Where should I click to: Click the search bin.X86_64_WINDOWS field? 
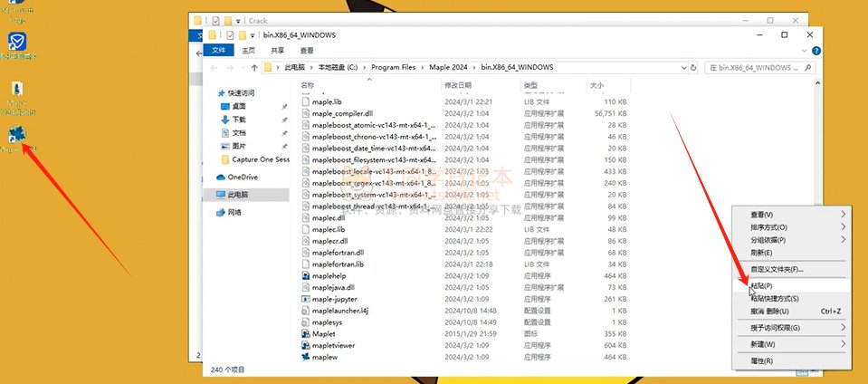point(760,68)
